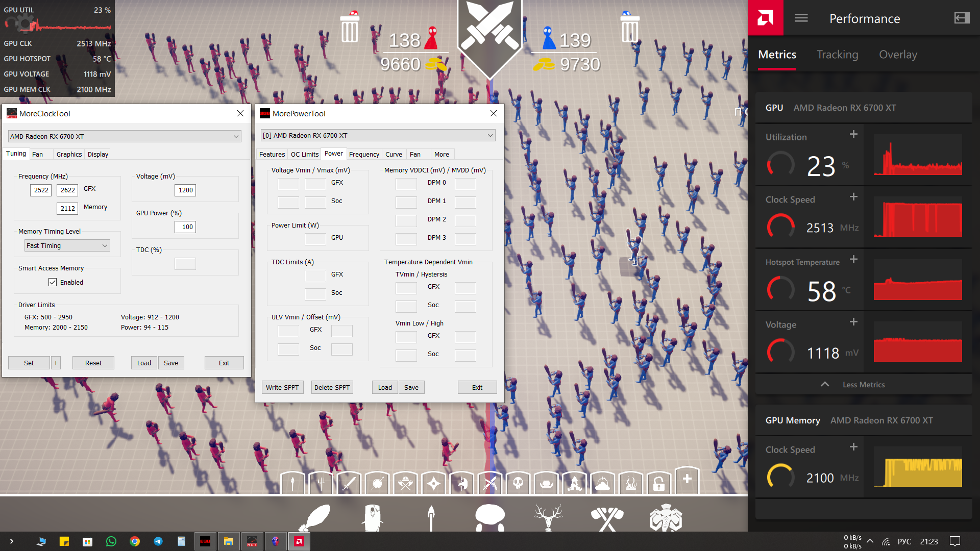Open the Memory Timing Level dropdown

[67, 245]
